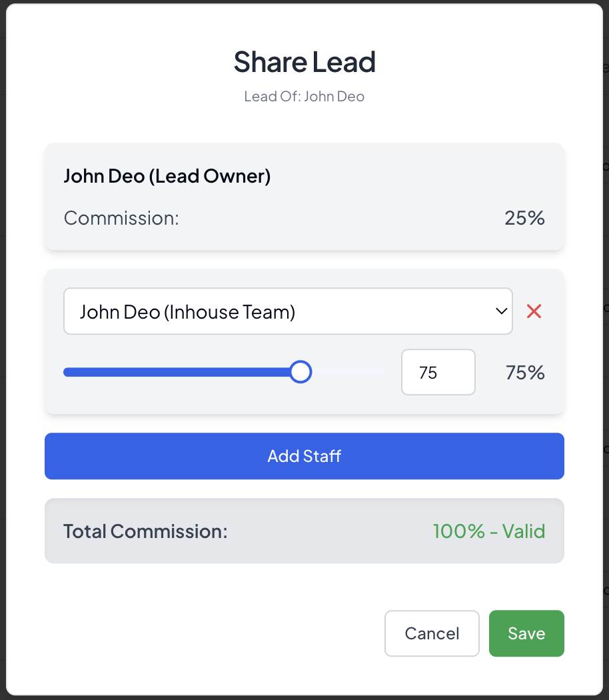Hit the delete icon beside the staff dropdown
The width and height of the screenshot is (609, 700).
coord(534,311)
